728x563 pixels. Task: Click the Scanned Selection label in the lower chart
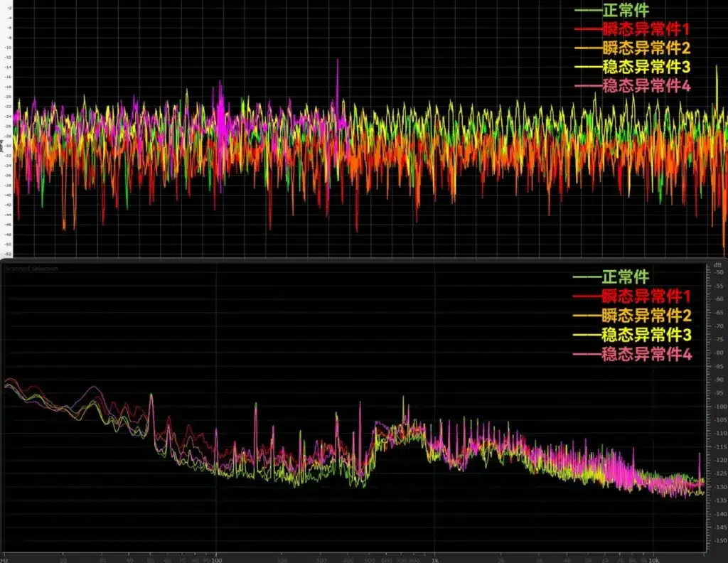click(x=31, y=268)
